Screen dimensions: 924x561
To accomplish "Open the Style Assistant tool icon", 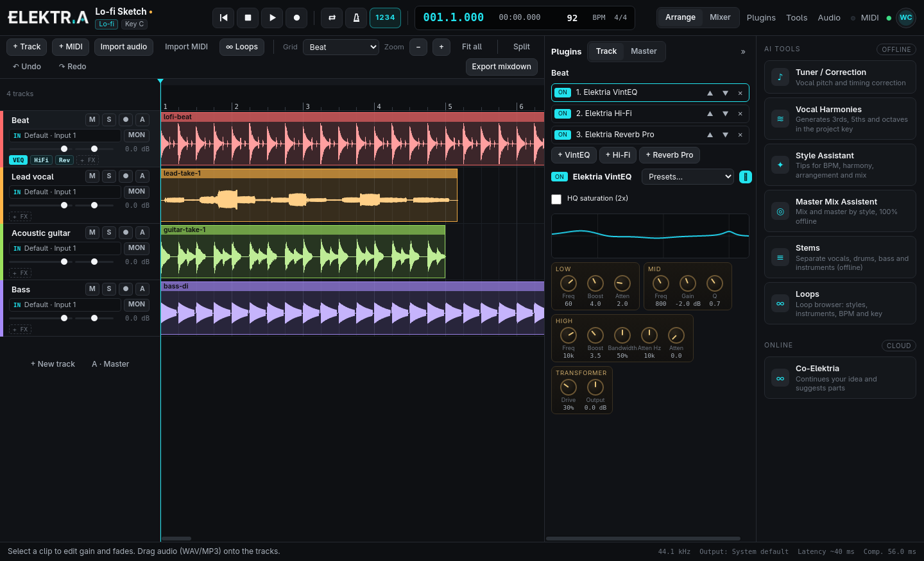I will point(780,165).
